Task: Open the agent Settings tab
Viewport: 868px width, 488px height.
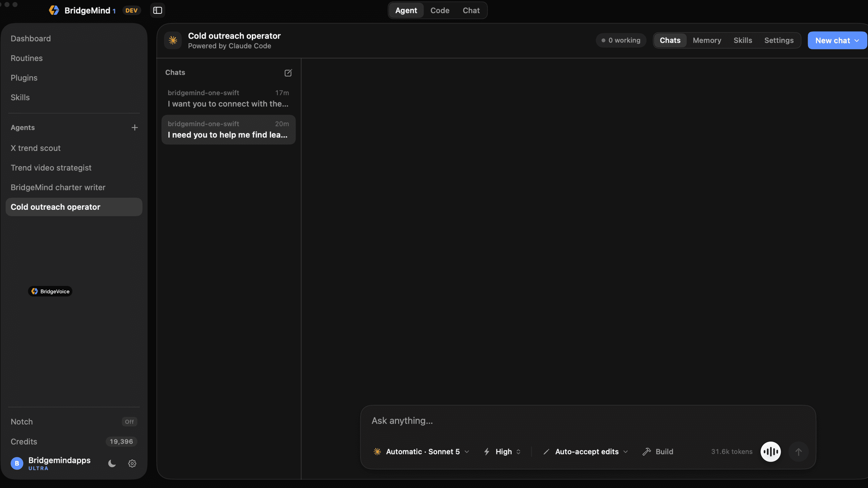Action: pos(779,40)
